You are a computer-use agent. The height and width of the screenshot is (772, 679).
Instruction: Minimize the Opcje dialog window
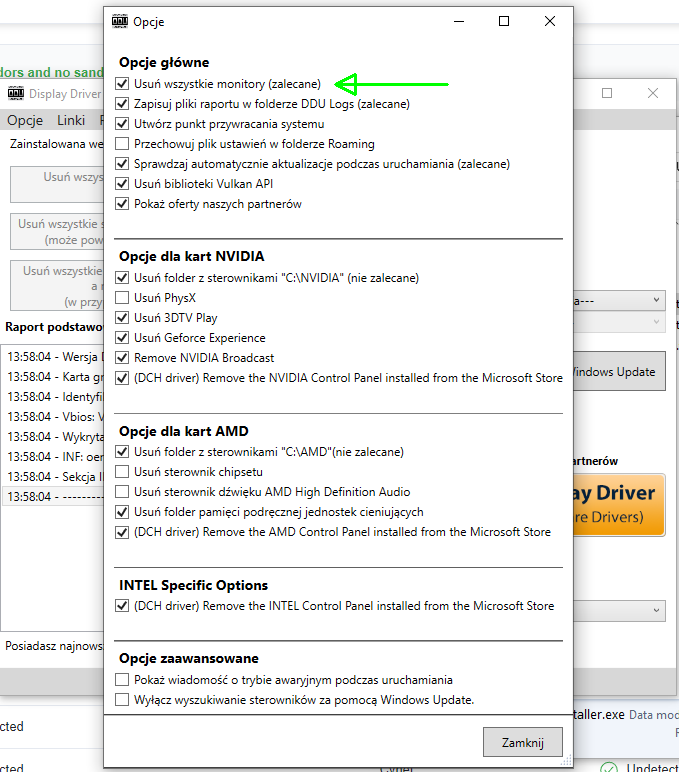[459, 21]
